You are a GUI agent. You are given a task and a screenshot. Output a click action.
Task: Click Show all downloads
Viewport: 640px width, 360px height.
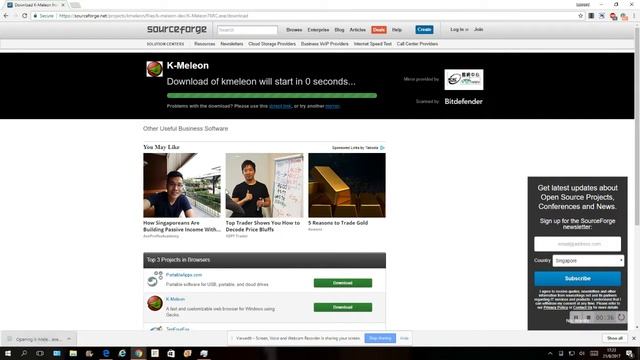click(x=615, y=338)
